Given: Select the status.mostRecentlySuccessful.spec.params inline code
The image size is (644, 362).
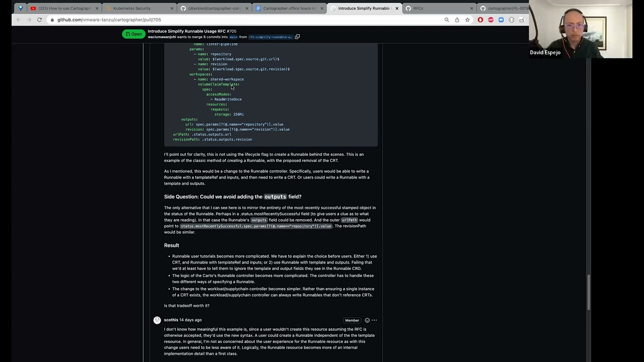Looking at the screenshot, I should (x=256, y=226).
